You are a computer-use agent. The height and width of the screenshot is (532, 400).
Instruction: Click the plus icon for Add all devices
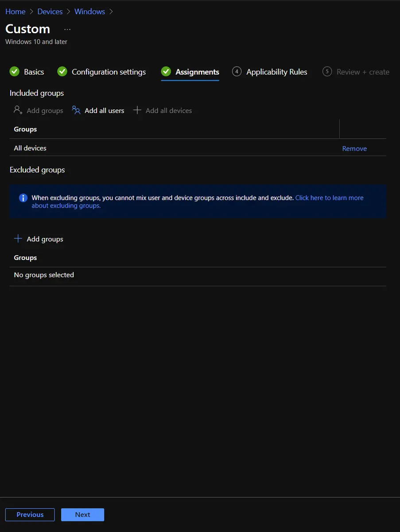click(x=137, y=110)
